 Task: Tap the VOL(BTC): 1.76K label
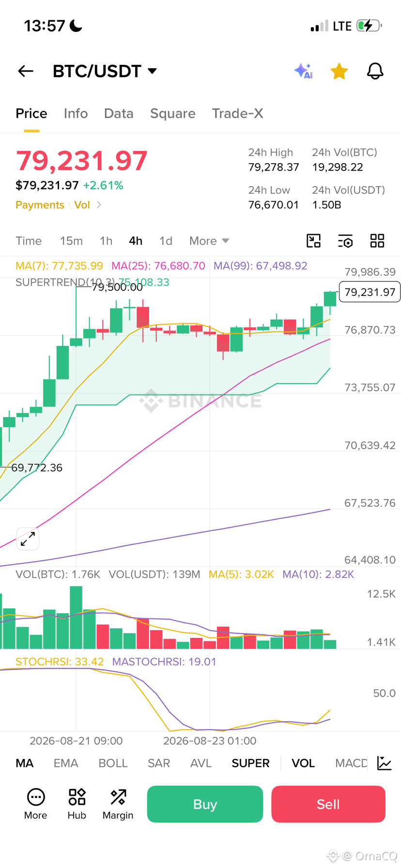pos(58,574)
